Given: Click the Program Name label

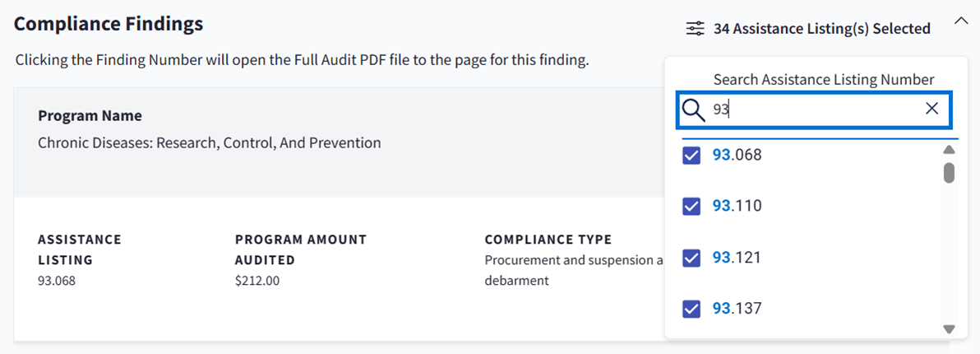Looking at the screenshot, I should point(90,116).
